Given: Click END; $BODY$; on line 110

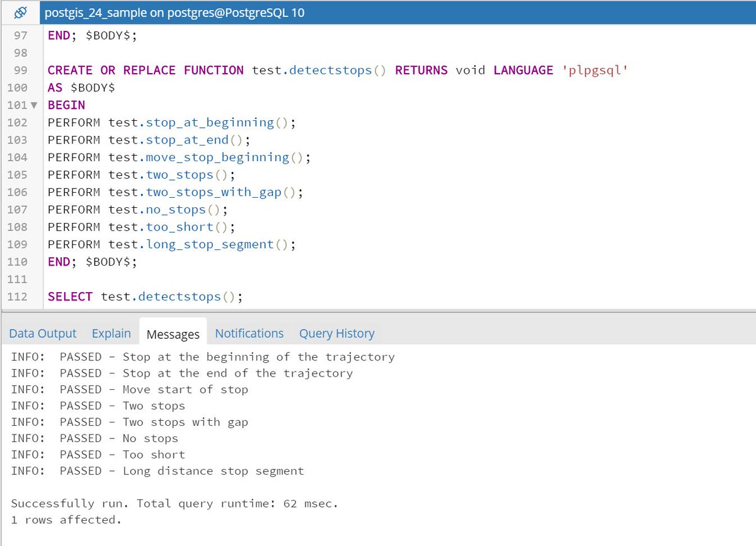Looking at the screenshot, I should (93, 262).
